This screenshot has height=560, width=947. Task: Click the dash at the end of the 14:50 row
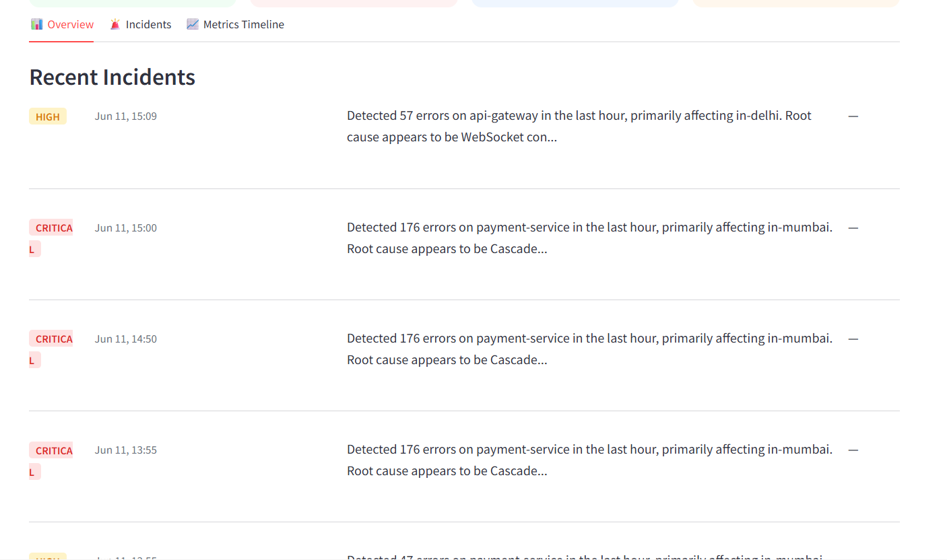tap(853, 339)
